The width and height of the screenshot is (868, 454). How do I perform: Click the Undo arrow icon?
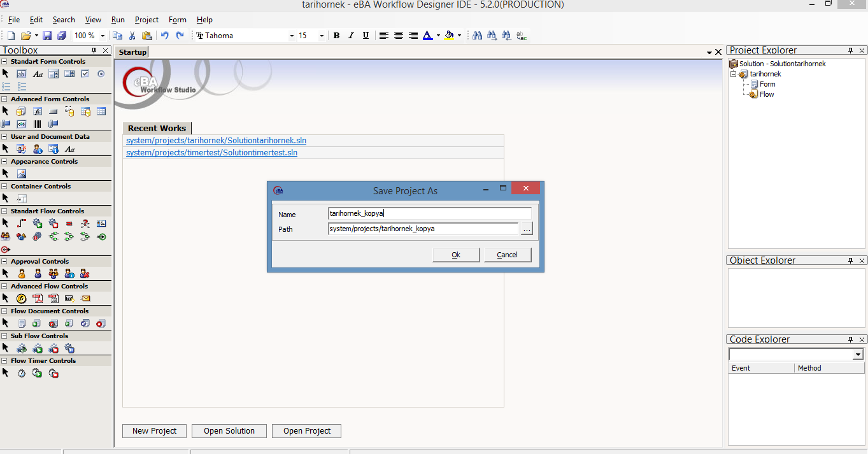(x=165, y=36)
